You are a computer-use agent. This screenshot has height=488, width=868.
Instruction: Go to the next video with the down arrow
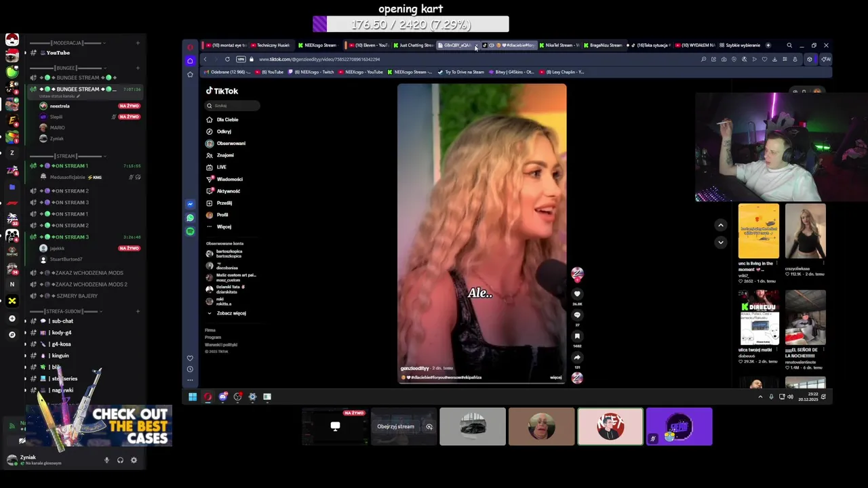721,242
